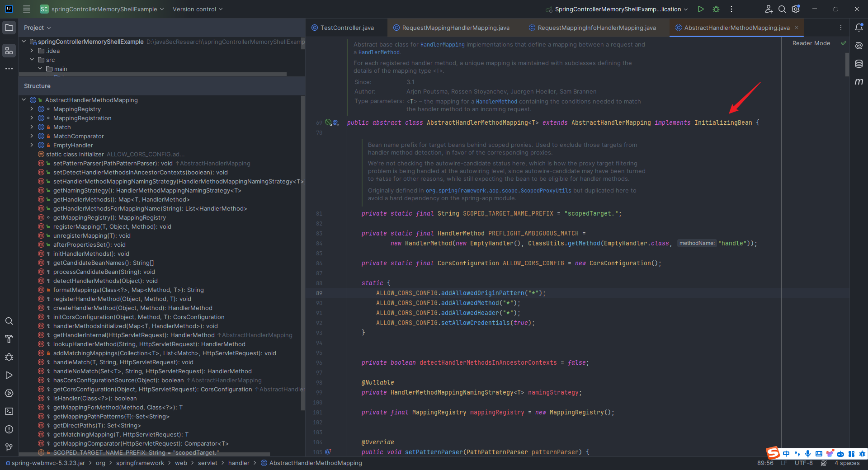Open more run actions menu

coord(731,9)
